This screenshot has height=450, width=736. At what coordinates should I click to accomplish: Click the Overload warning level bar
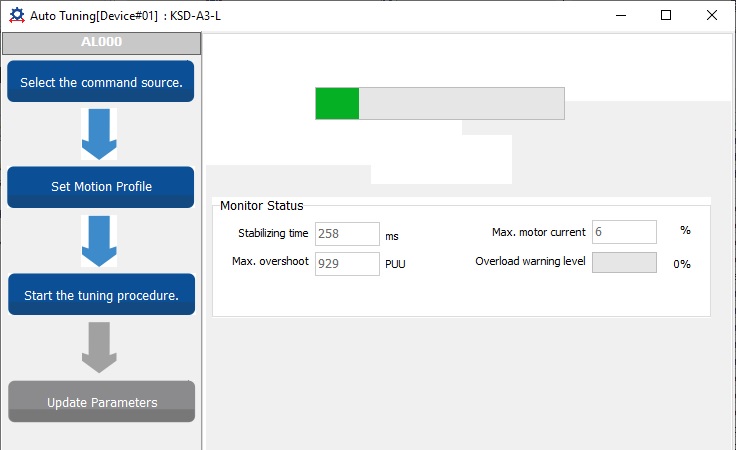tap(624, 262)
